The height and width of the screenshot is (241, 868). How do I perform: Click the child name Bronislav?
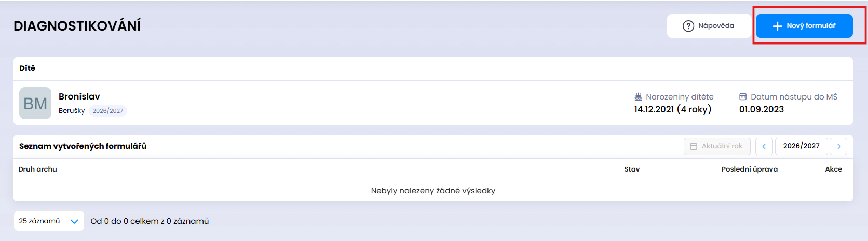pos(79,96)
